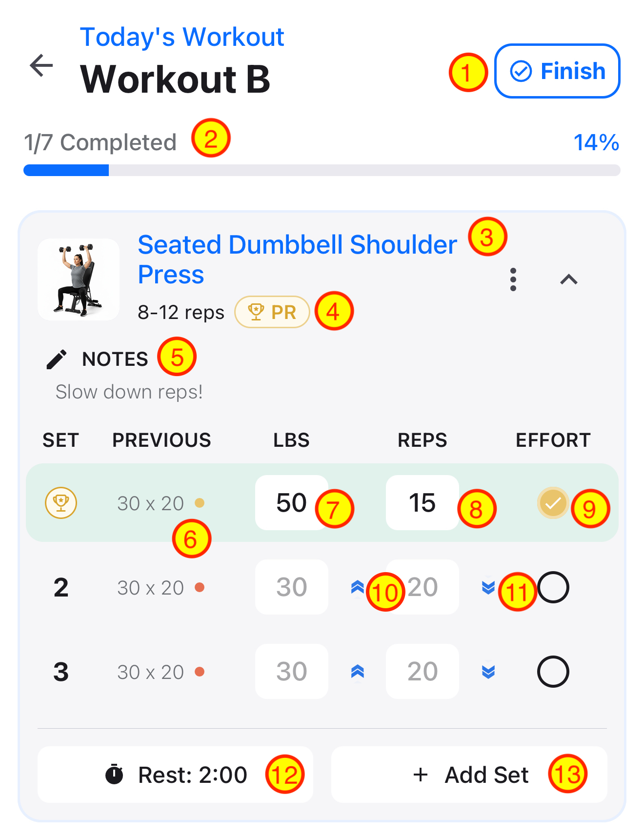Edit the LBS field showing 50
Screen dimensions: 644x836
point(292,503)
